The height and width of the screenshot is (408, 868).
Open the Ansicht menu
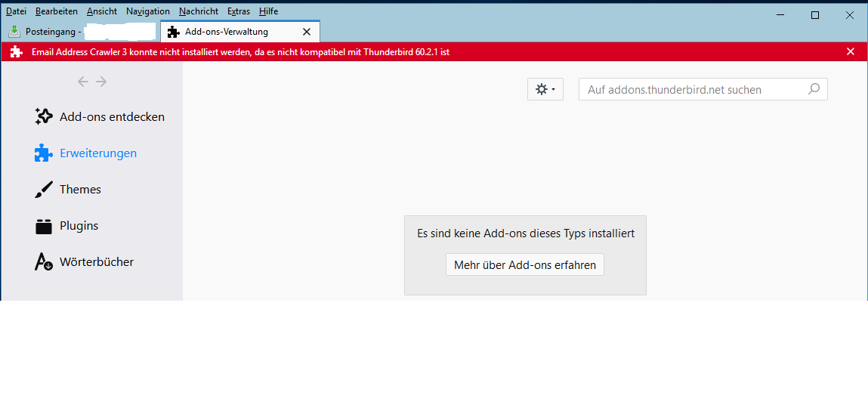point(102,11)
